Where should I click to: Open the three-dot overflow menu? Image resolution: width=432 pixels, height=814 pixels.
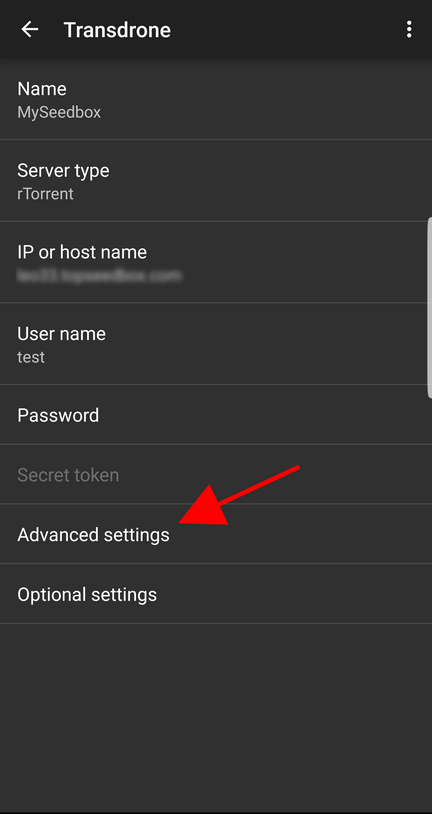coord(409,30)
